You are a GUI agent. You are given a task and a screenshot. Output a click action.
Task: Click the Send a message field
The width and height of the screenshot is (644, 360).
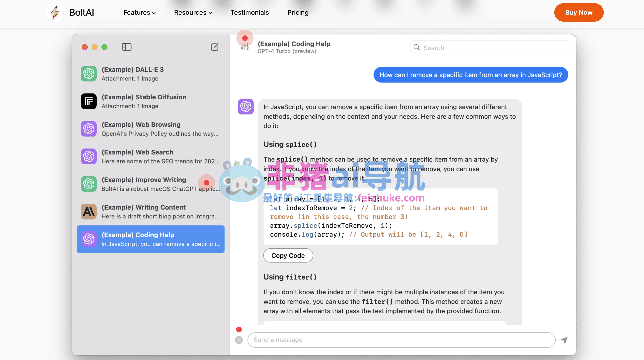401,340
